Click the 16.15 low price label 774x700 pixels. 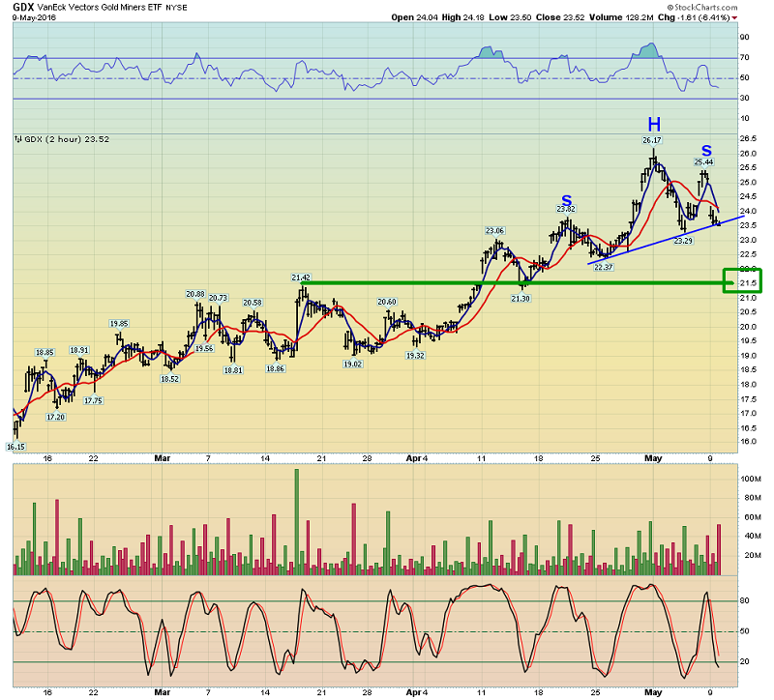click(x=15, y=447)
